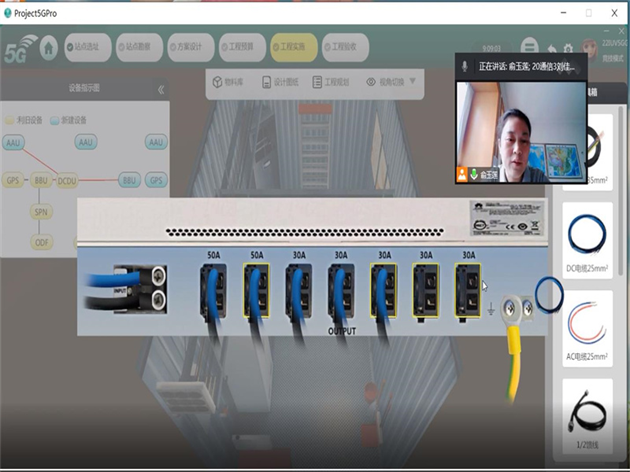Select the DCDU node in diagram
This screenshot has width=630, height=472.
tap(67, 181)
